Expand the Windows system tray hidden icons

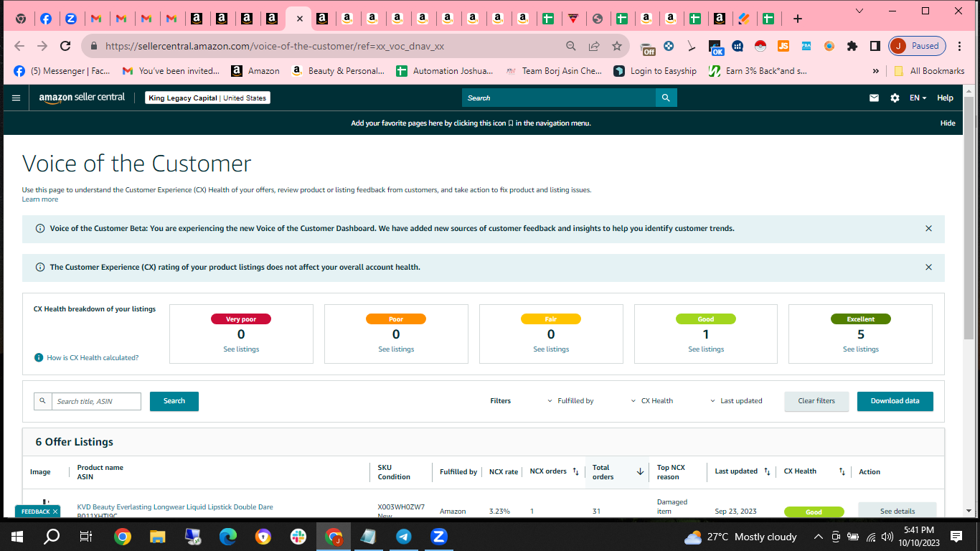(x=818, y=537)
